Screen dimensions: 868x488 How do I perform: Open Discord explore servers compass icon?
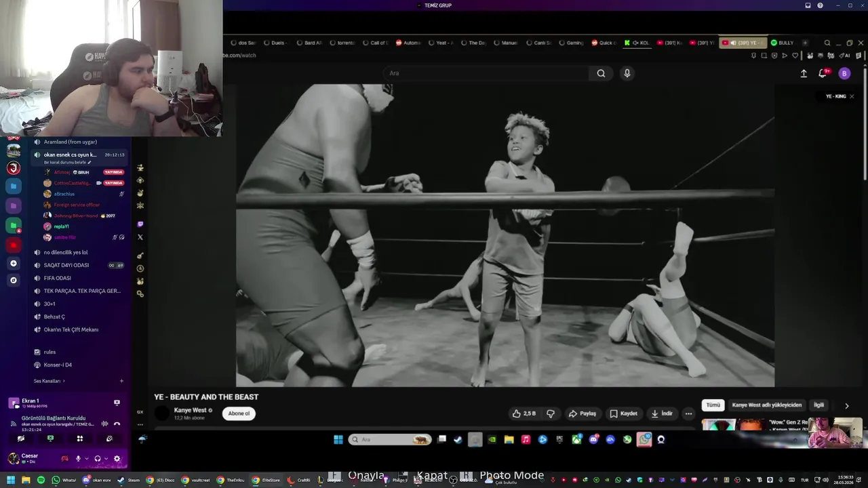click(13, 280)
